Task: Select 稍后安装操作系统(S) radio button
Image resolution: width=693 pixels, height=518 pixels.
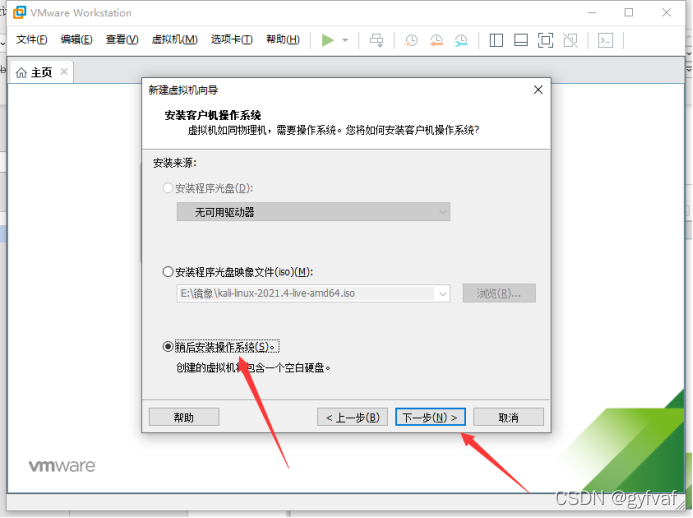Action: [x=168, y=347]
